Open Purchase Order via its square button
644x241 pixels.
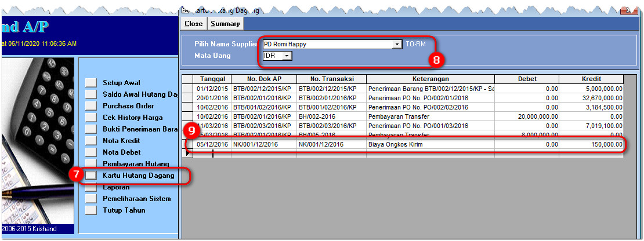point(91,105)
